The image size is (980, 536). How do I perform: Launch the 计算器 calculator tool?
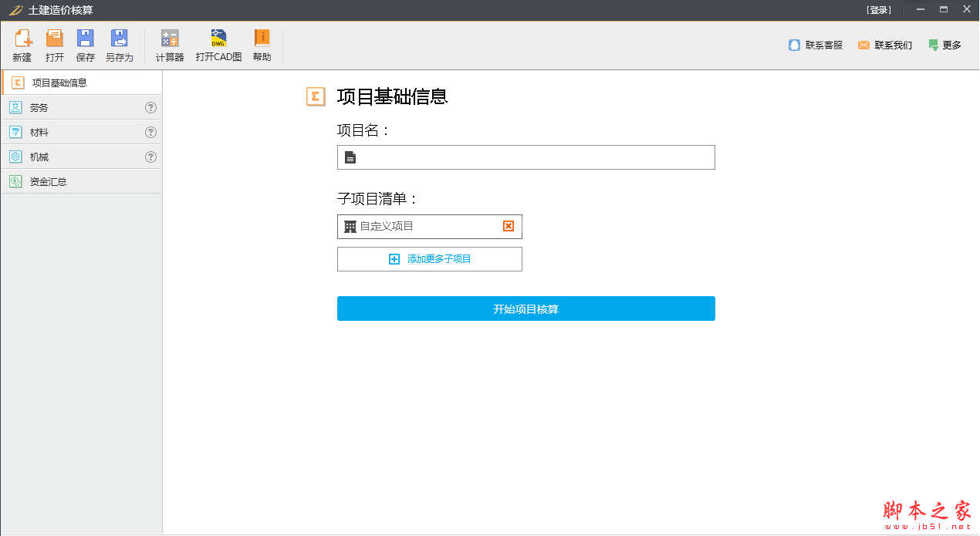click(x=170, y=39)
